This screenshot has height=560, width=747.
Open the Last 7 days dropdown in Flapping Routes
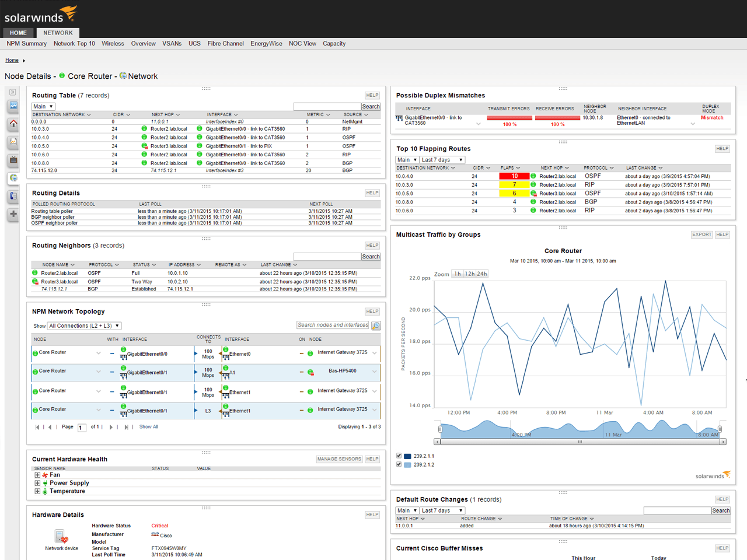tap(442, 160)
